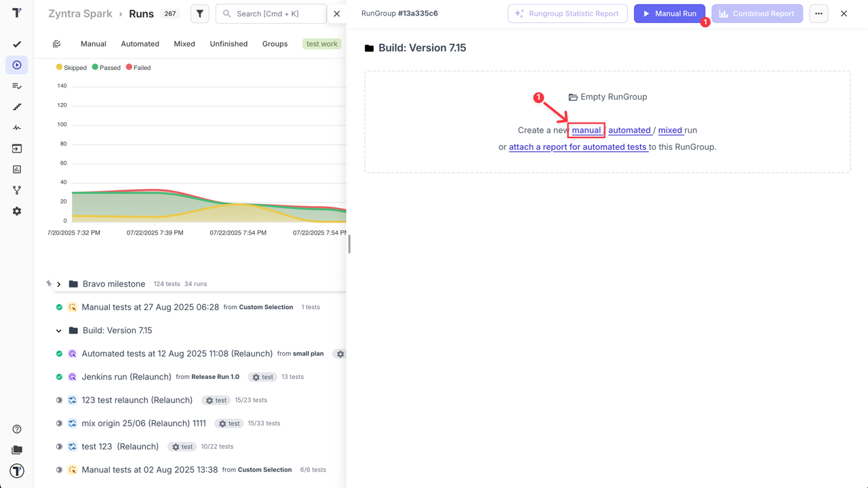Toggle multi-select checkbox icon beside Manual tab
This screenshot has height=488, width=868.
coord(57,44)
